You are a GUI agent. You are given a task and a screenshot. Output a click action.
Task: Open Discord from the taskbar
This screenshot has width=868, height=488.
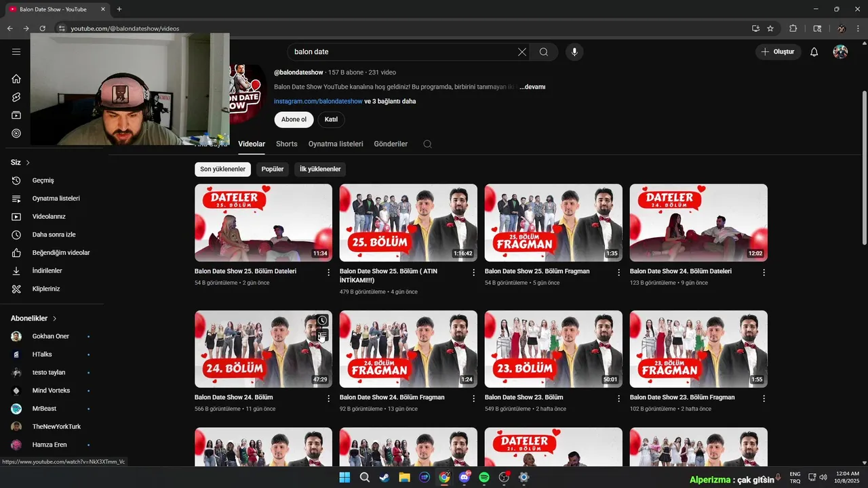[465, 477]
